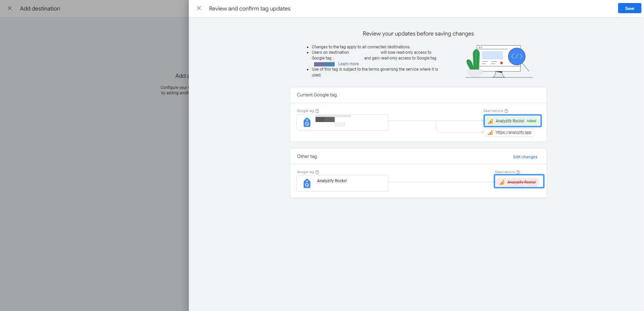
Task: Click 'Changes to the tag apply to all connected destinations' text
Action: pyautogui.click(x=361, y=47)
